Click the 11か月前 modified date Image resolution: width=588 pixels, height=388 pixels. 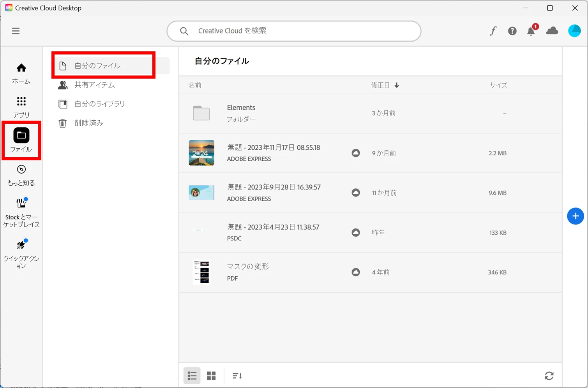click(x=384, y=193)
